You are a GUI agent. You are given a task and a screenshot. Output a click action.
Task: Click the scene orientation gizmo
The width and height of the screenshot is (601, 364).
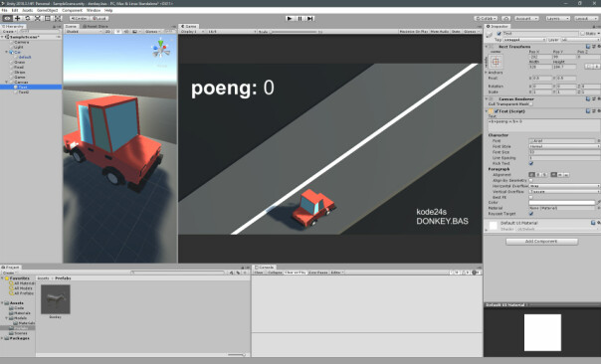pyautogui.click(x=161, y=49)
